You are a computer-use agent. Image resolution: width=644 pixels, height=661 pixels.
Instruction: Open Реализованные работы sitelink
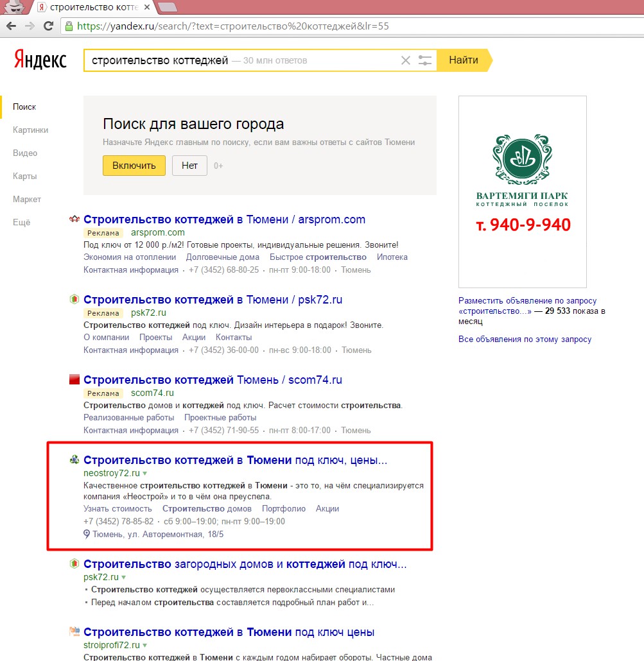128,417
